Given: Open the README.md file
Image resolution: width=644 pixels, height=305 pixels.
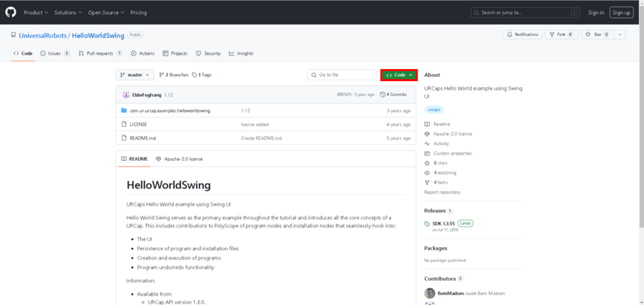Looking at the screenshot, I should pyautogui.click(x=142, y=138).
